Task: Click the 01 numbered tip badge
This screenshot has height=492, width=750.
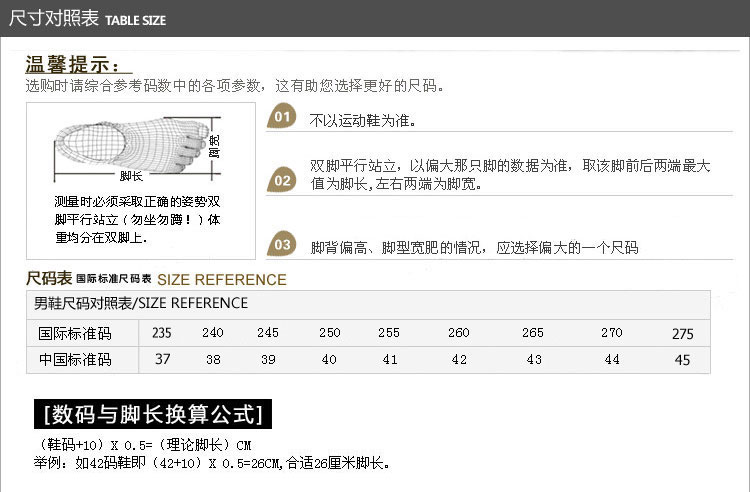Action: [282, 116]
